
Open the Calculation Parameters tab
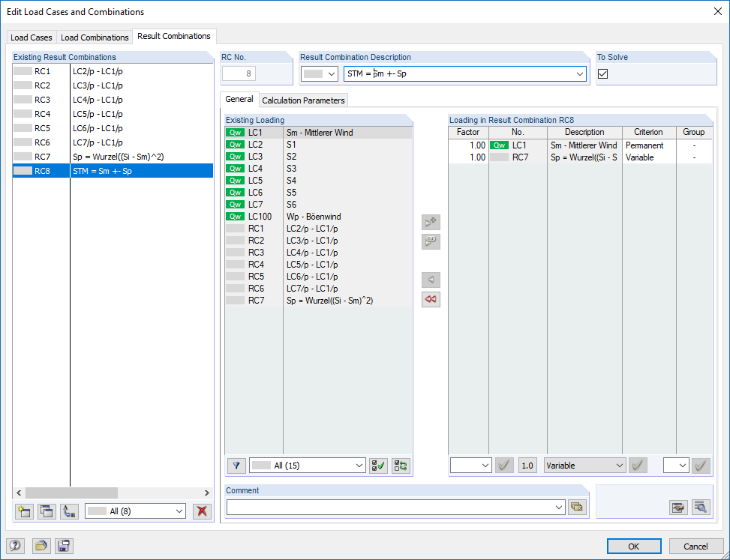click(x=303, y=100)
